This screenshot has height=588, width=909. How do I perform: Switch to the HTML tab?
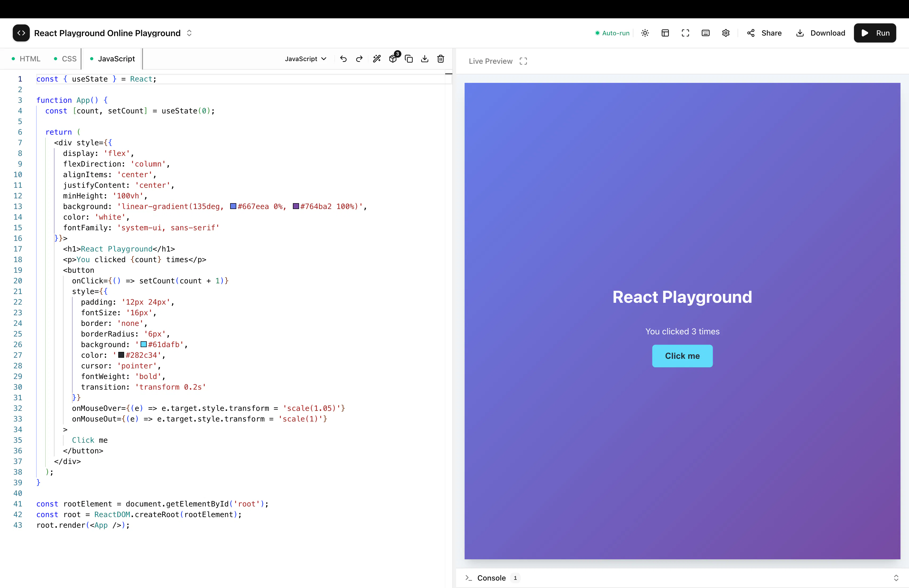(26, 59)
